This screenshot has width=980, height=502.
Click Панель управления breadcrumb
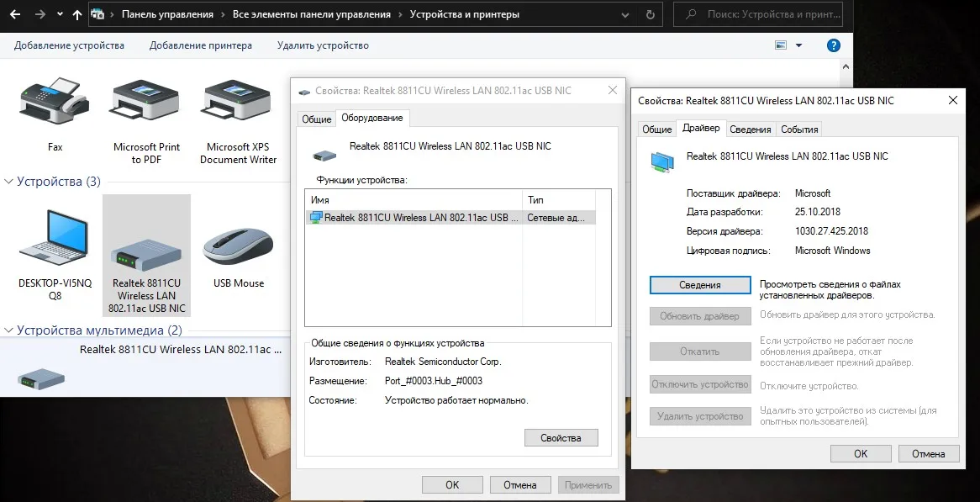point(167,13)
